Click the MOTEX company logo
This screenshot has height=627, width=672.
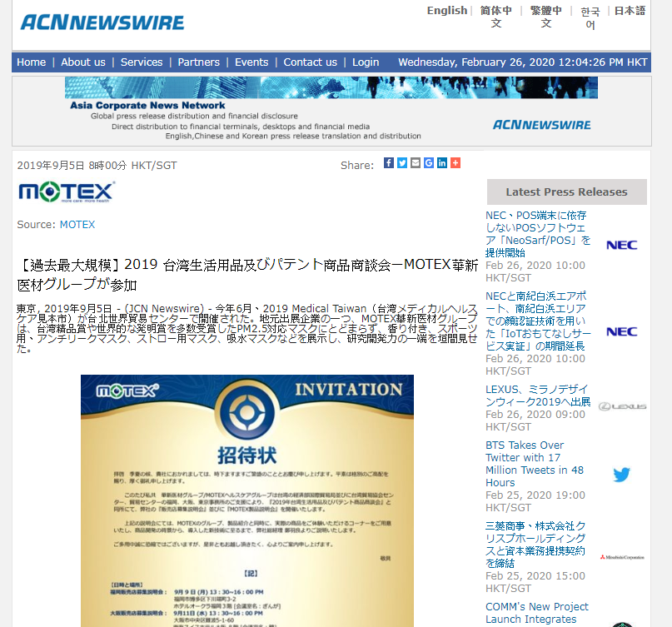(x=67, y=192)
